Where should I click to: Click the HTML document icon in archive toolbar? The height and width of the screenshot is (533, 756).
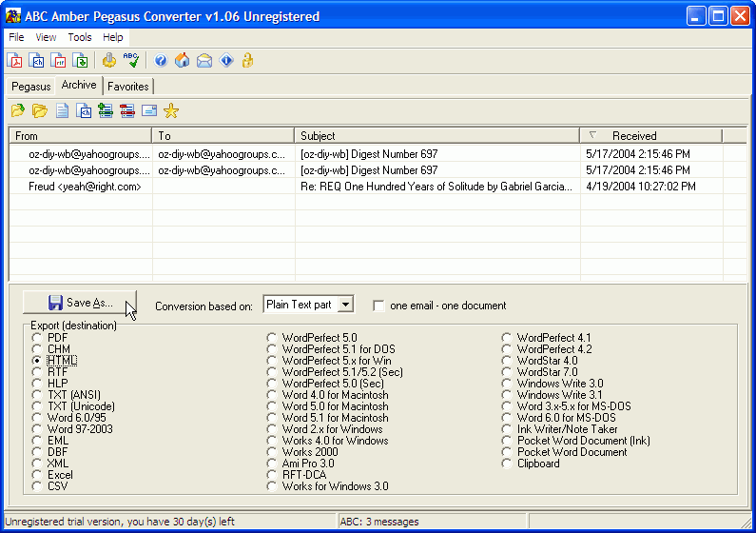click(x=84, y=111)
